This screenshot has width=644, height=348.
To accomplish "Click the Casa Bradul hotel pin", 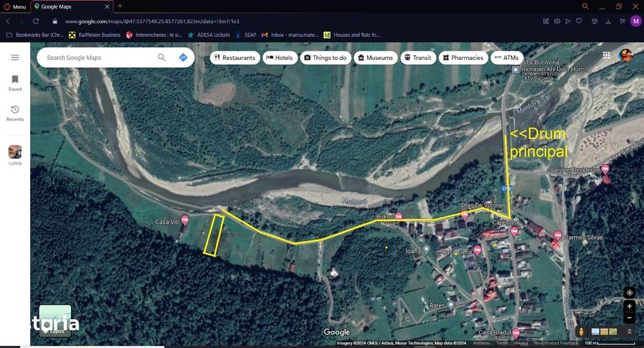I will pyautogui.click(x=516, y=333).
